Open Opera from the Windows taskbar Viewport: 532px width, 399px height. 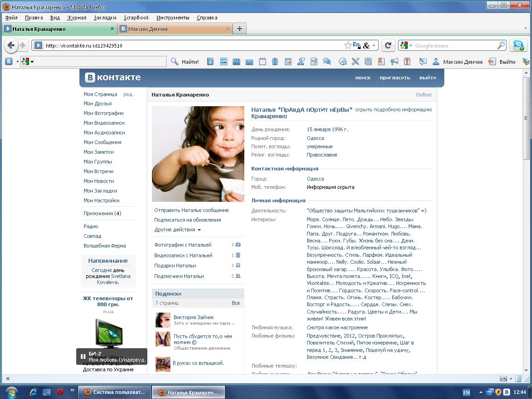point(60,392)
